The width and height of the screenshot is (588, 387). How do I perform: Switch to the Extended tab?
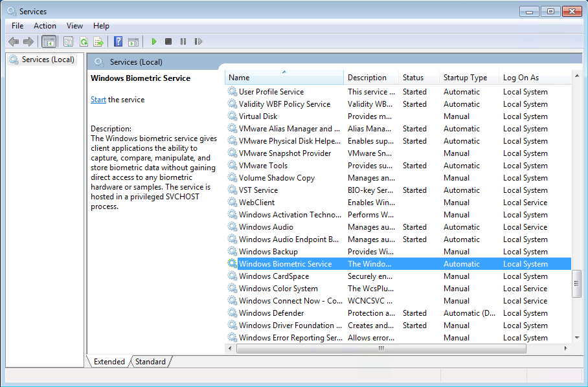(109, 362)
